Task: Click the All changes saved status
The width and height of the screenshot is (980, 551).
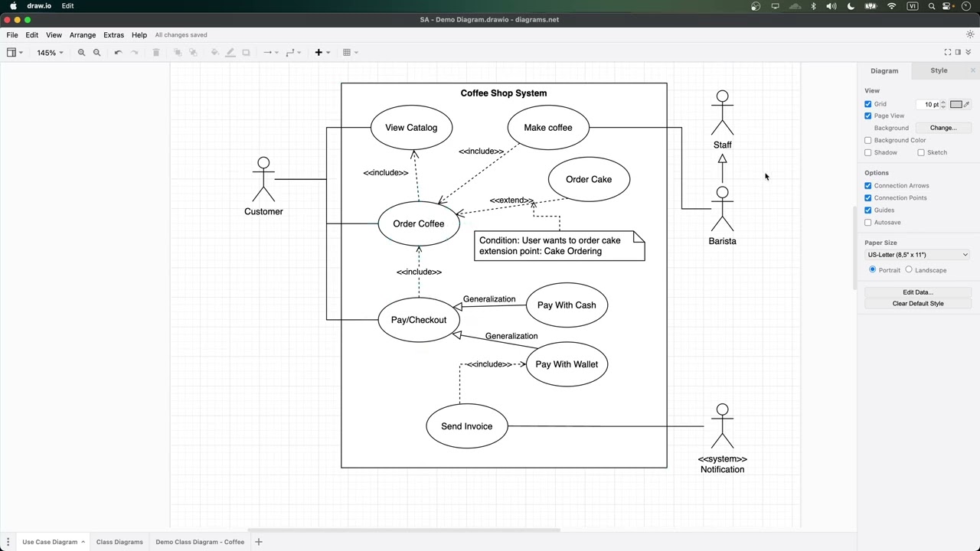Action: click(181, 35)
